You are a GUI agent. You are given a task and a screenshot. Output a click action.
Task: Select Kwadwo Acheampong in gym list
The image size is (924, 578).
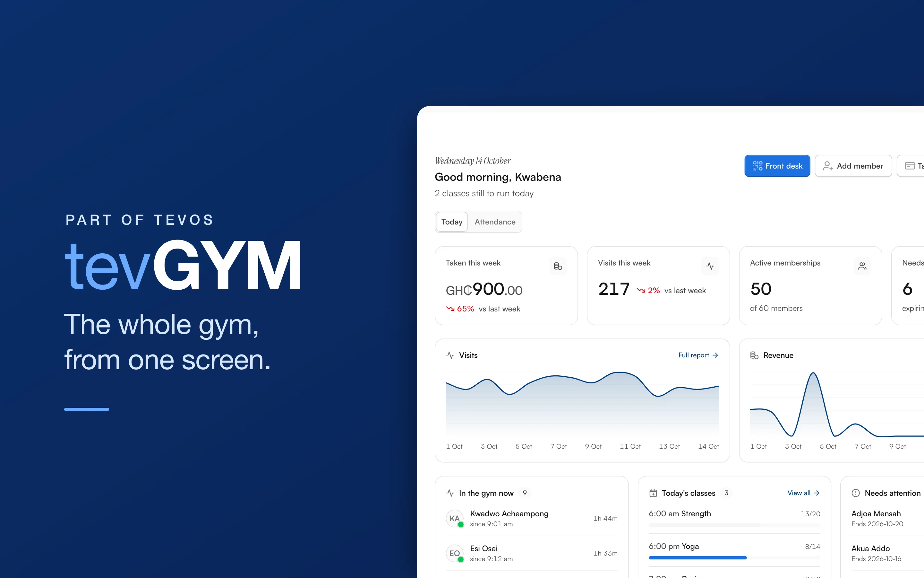coord(532,518)
